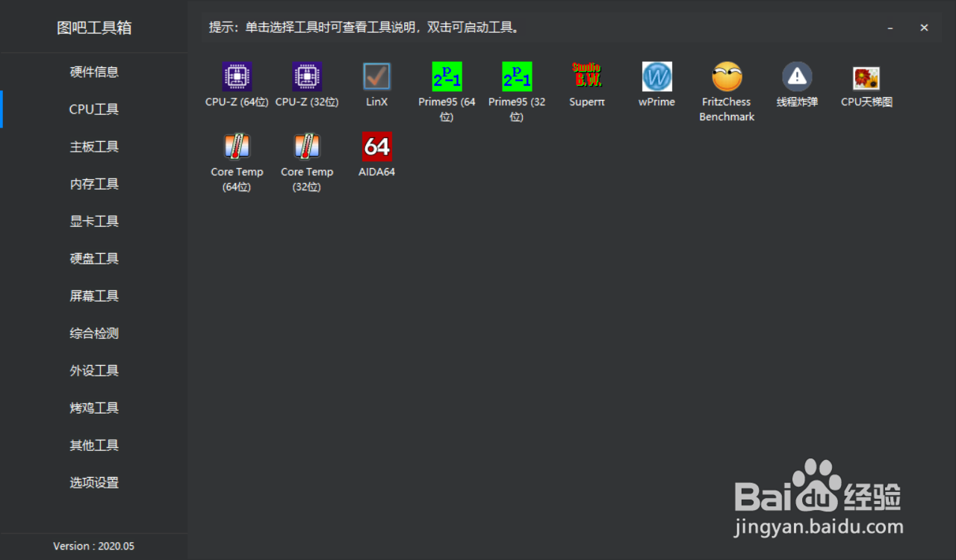Select the Prime95 (64位) icon
The width and height of the screenshot is (956, 560).
(447, 76)
